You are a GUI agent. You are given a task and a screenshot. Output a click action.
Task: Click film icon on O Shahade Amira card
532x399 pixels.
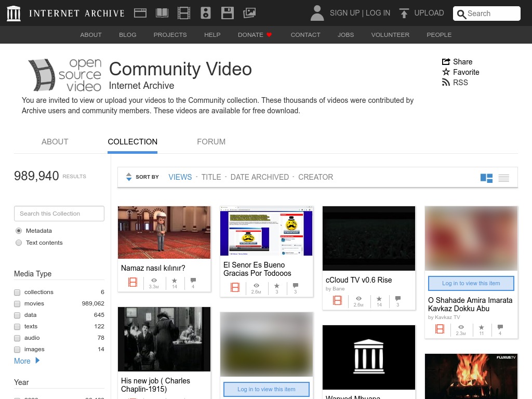pyautogui.click(x=440, y=329)
